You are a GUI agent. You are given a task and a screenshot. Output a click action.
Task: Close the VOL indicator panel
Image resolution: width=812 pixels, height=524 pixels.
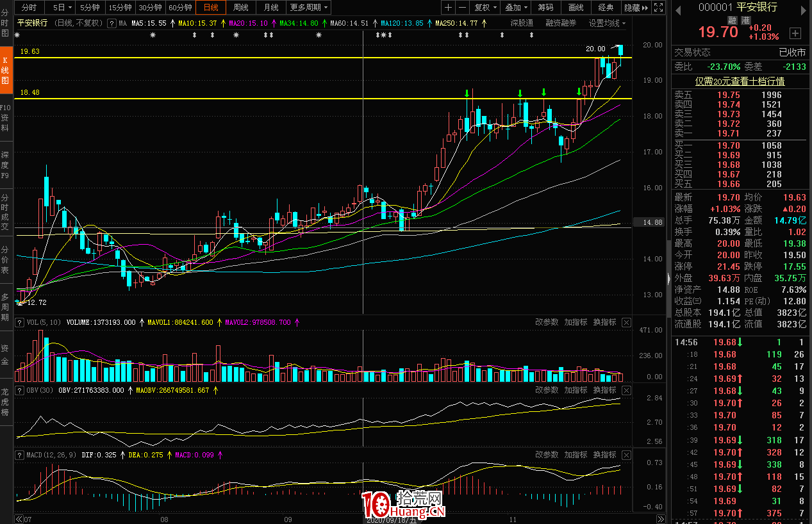point(626,322)
